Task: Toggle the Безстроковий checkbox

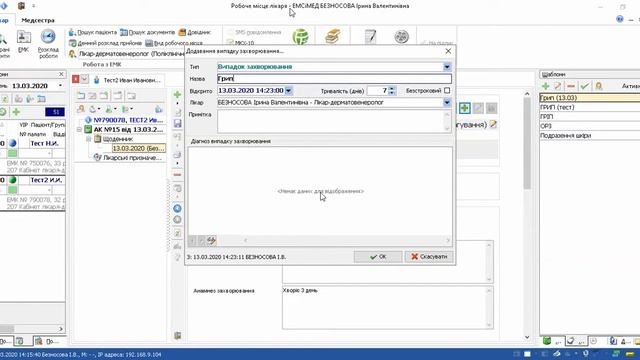Action: (x=447, y=90)
